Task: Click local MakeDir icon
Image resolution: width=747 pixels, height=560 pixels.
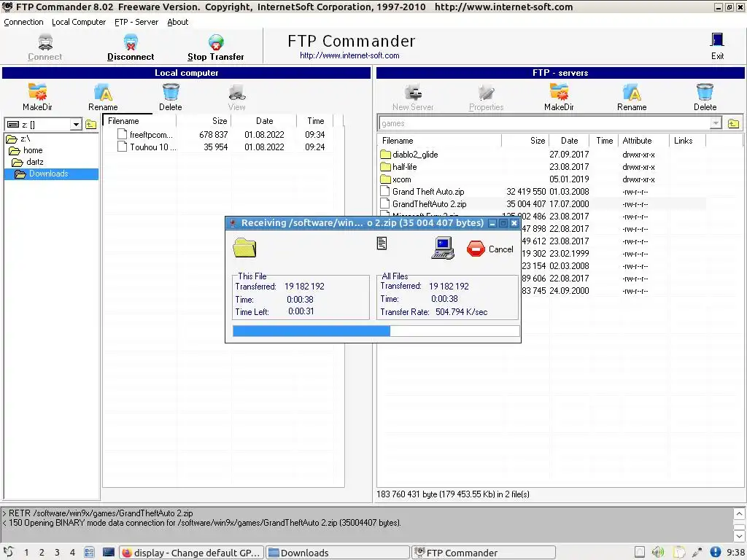Action: coord(37,92)
